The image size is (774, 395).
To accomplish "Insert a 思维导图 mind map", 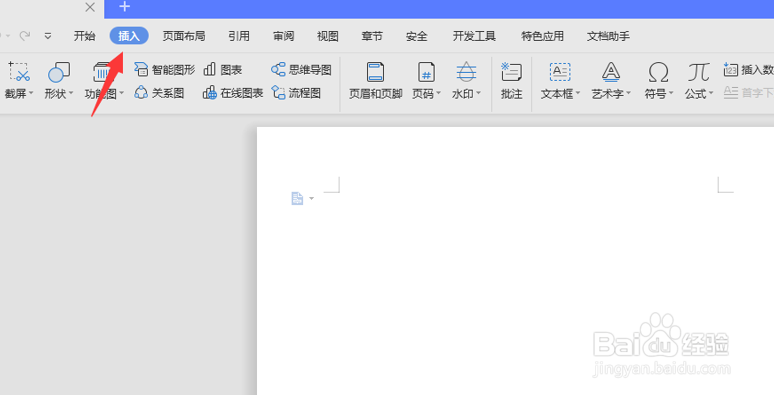I will point(301,70).
